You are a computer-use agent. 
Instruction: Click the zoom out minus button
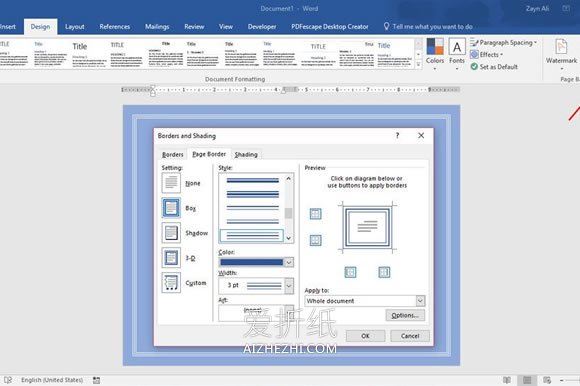[562, 380]
